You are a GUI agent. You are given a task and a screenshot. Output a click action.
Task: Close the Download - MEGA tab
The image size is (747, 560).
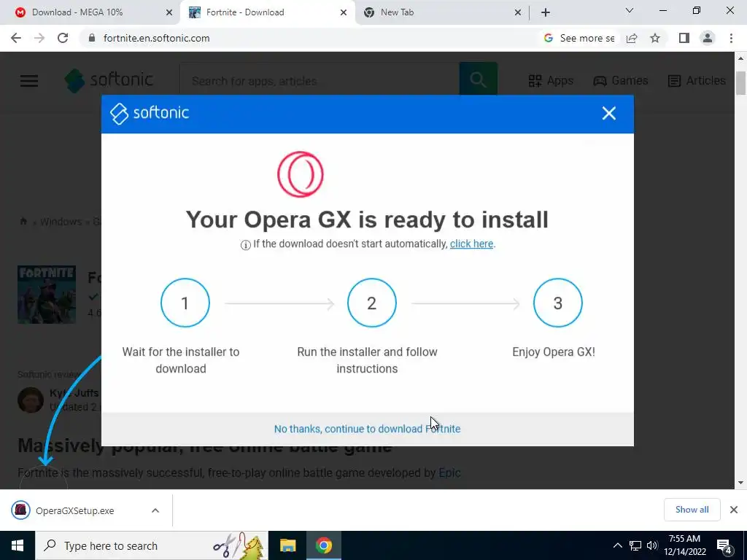(x=169, y=12)
